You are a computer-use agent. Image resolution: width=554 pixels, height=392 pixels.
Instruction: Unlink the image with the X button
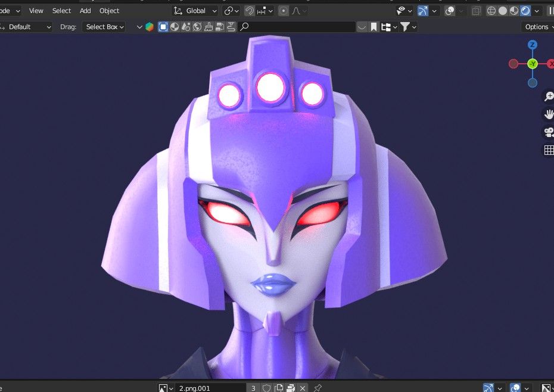tap(303, 388)
